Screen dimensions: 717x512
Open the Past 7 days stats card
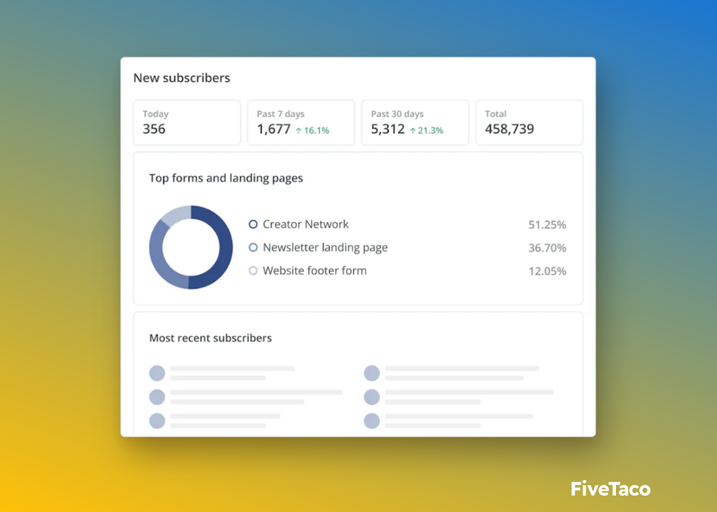point(301,123)
